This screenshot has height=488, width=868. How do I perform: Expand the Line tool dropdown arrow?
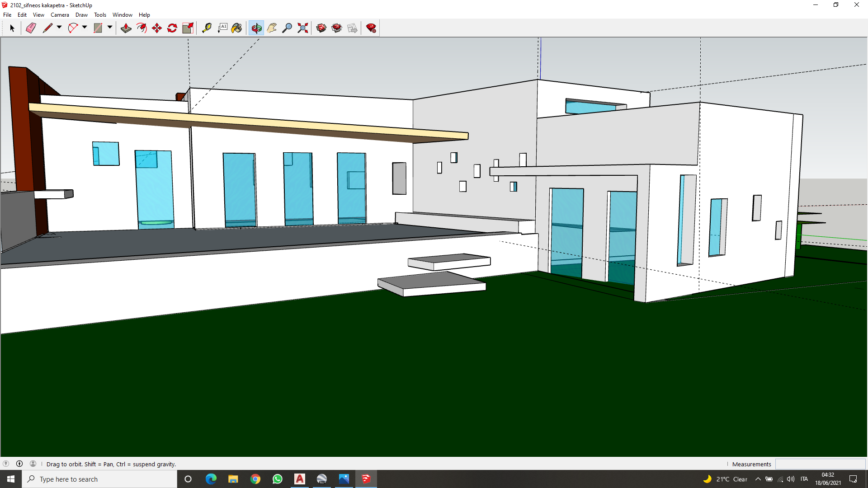(59, 28)
